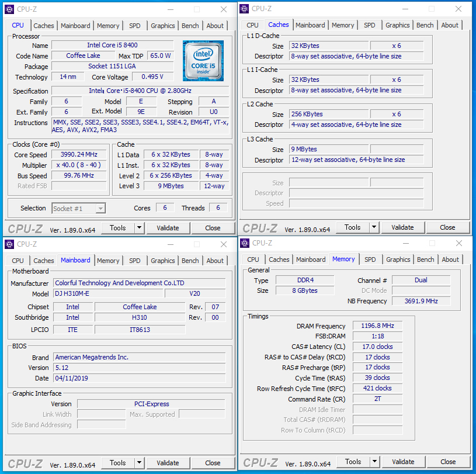Click Validate button in CPU window
The image size is (476, 474).
168,228
